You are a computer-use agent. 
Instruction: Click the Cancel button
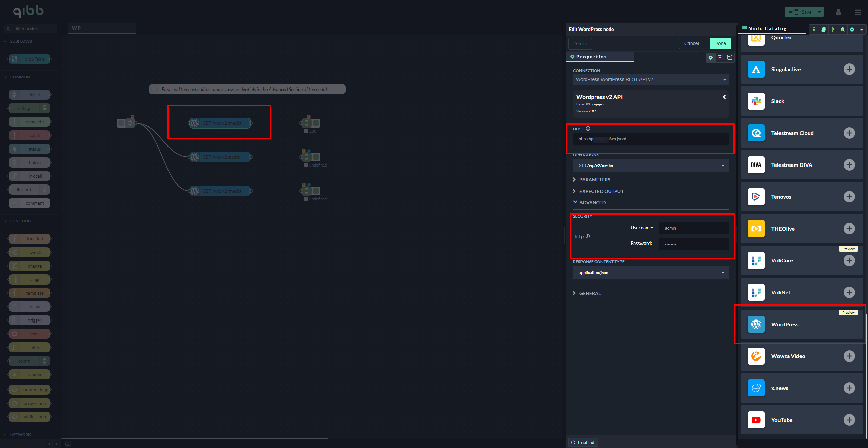(x=691, y=43)
